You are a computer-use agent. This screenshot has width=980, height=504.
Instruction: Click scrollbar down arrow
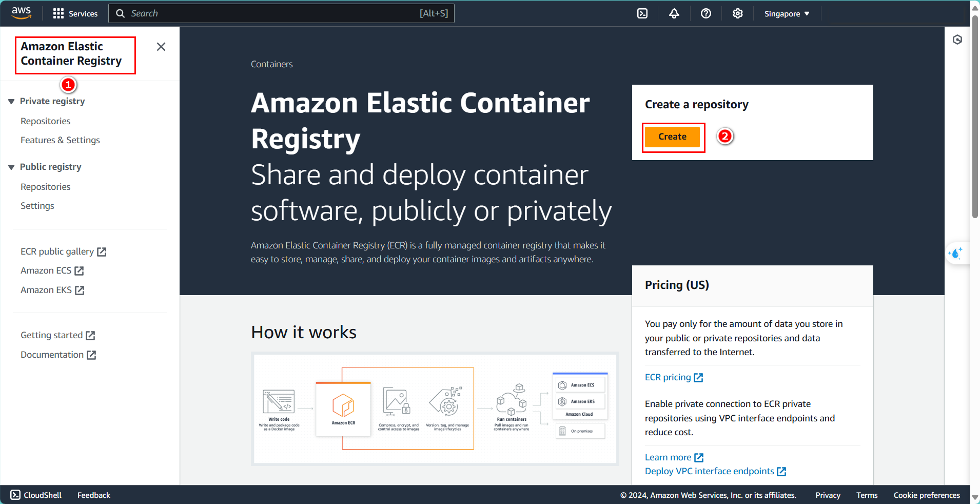click(975, 498)
